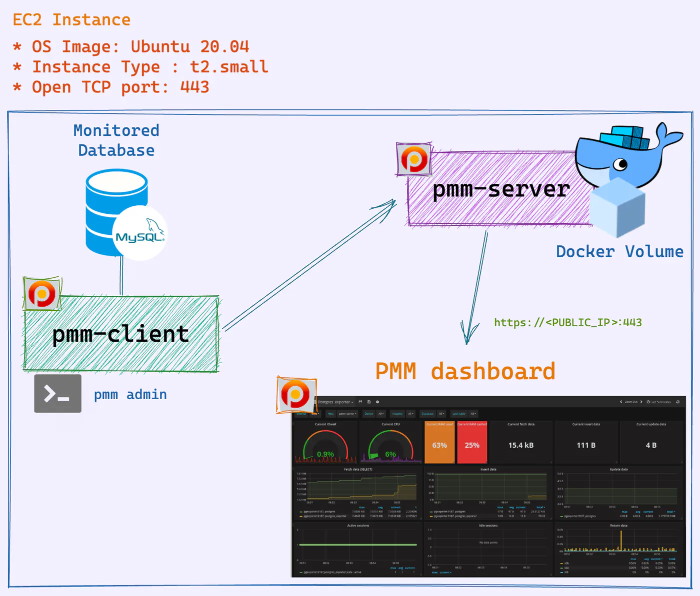The height and width of the screenshot is (596, 700).
Task: Click the save dashboard icon
Action: coord(369,402)
